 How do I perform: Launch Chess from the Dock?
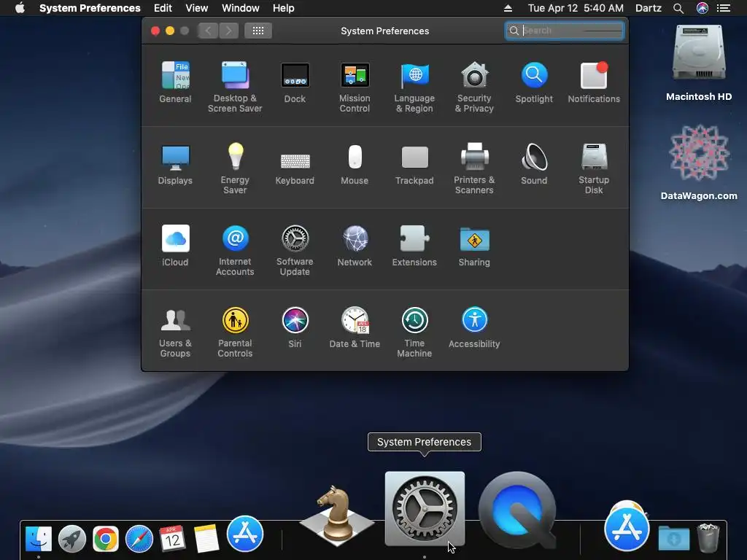coord(337,516)
